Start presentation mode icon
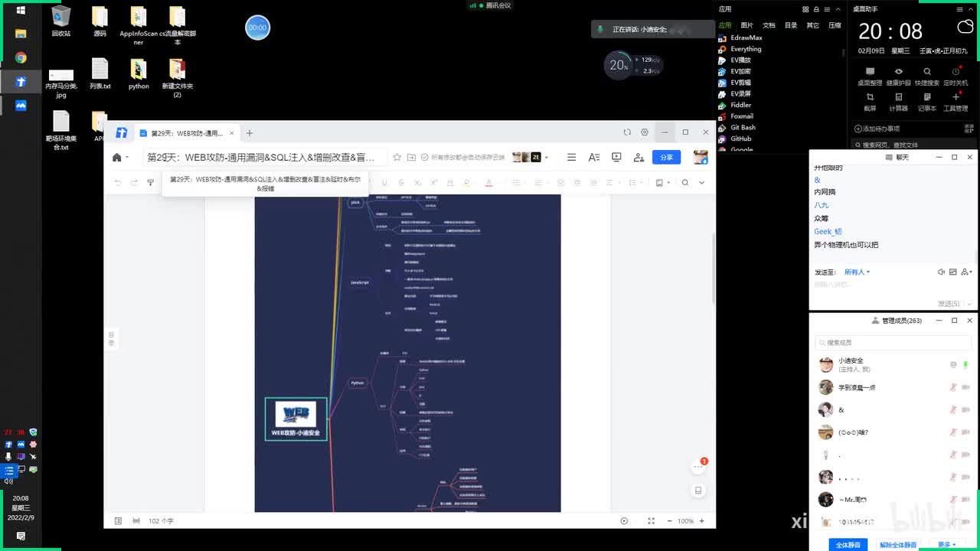980x551 pixels. pyautogui.click(x=616, y=157)
